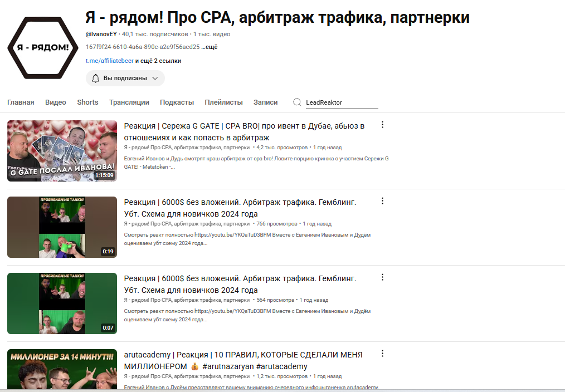Click the notification bell icon
Image resolution: width=565 pixels, height=392 pixels.
[95, 78]
